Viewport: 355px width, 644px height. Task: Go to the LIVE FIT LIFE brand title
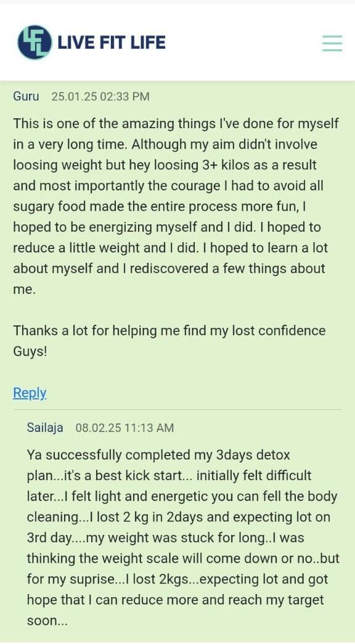click(x=112, y=43)
